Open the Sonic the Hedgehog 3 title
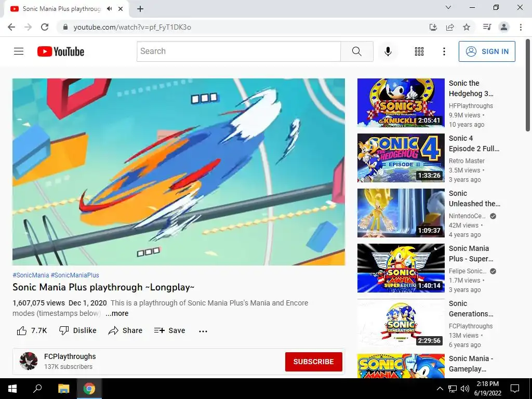 click(471, 88)
